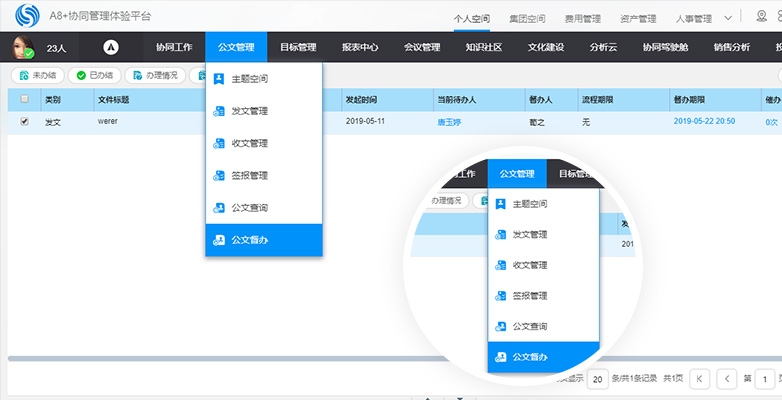The height and width of the screenshot is (400, 782).
Task: Toggle the select-all checkbox in table header
Action: coord(25,99)
